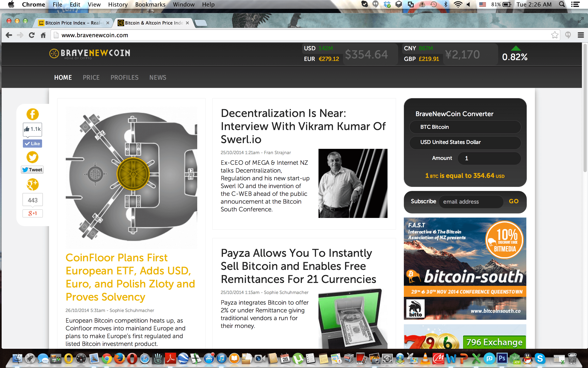Click the email address subscribe field
Viewport: 588px width, 368px height.
(x=471, y=202)
